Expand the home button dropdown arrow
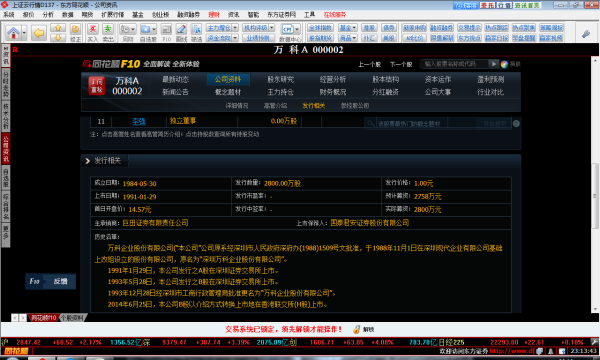 [x=24, y=33]
